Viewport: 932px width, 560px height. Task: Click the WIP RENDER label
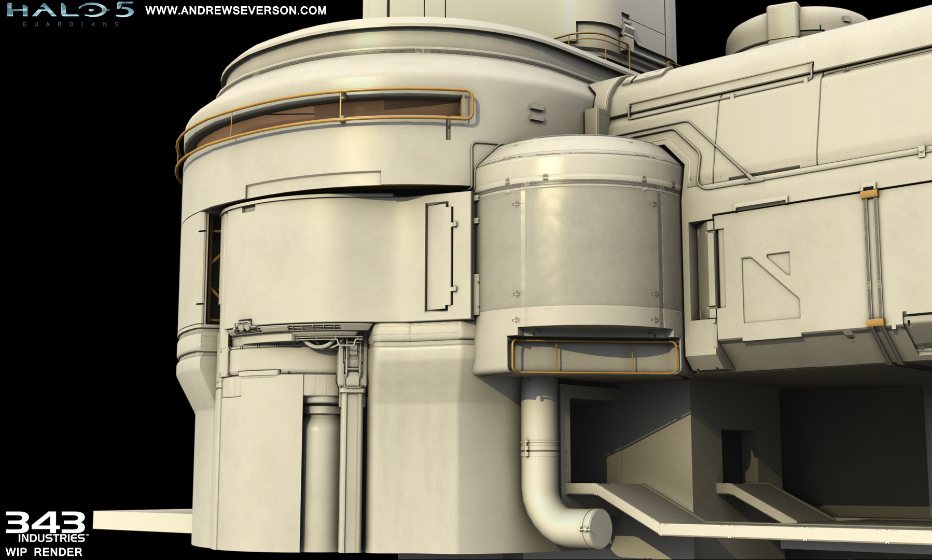pos(44,552)
